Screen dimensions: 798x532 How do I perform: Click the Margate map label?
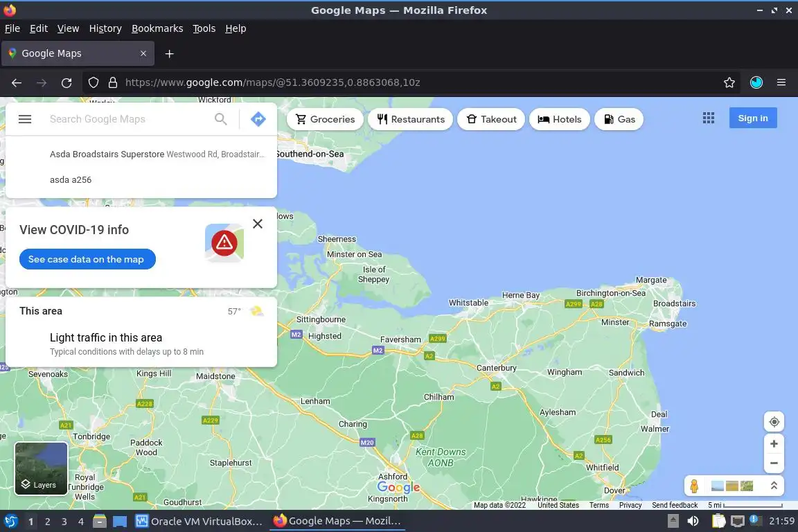651,280
